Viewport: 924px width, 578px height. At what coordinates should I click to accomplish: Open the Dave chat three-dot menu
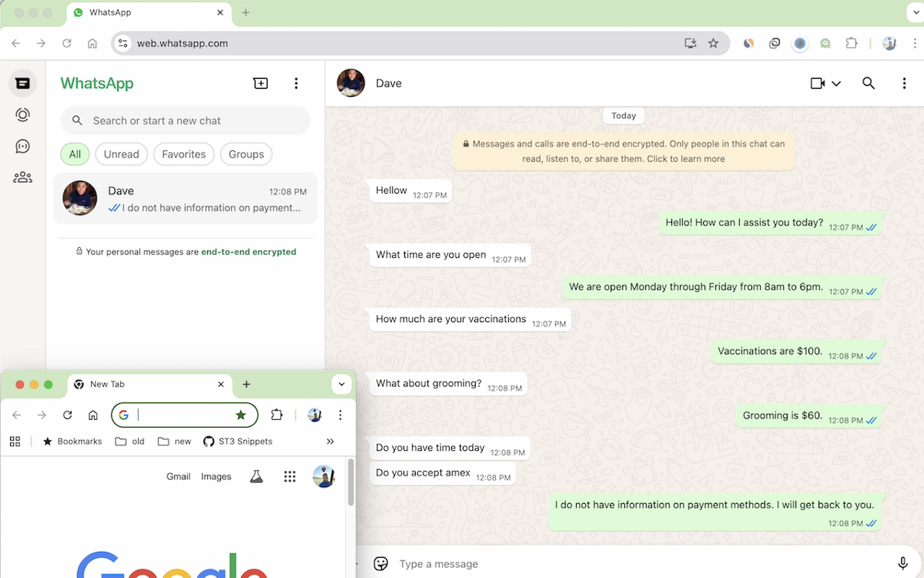[x=904, y=84]
